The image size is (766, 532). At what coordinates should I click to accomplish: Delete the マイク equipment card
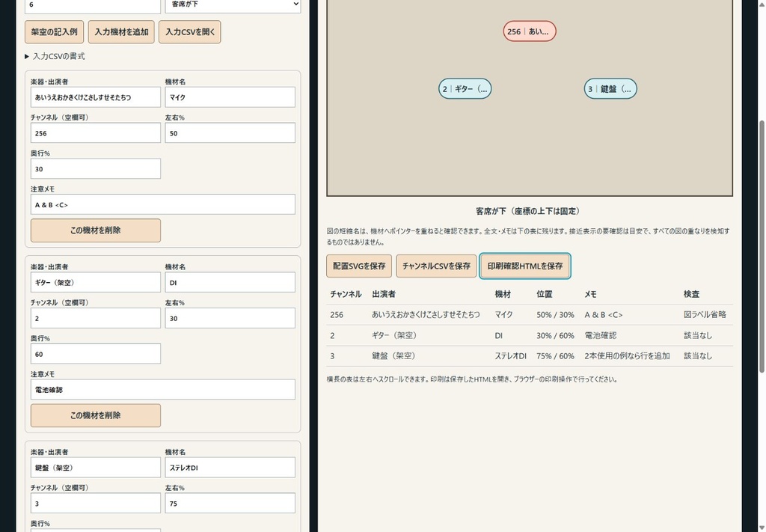(96, 230)
